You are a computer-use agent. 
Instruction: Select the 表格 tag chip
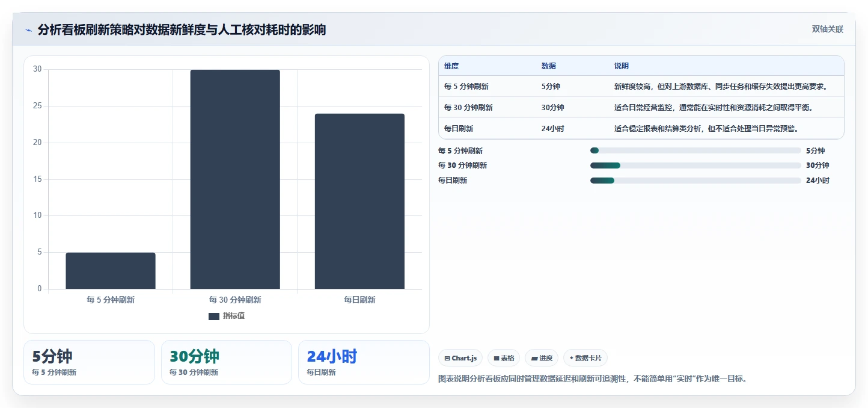(x=504, y=358)
